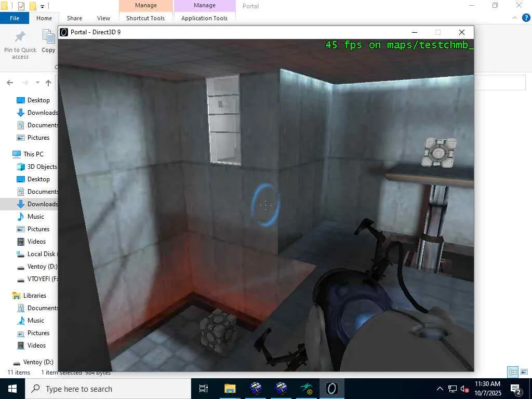Select Local Disk drive in tree
532x399 pixels.
(37, 254)
